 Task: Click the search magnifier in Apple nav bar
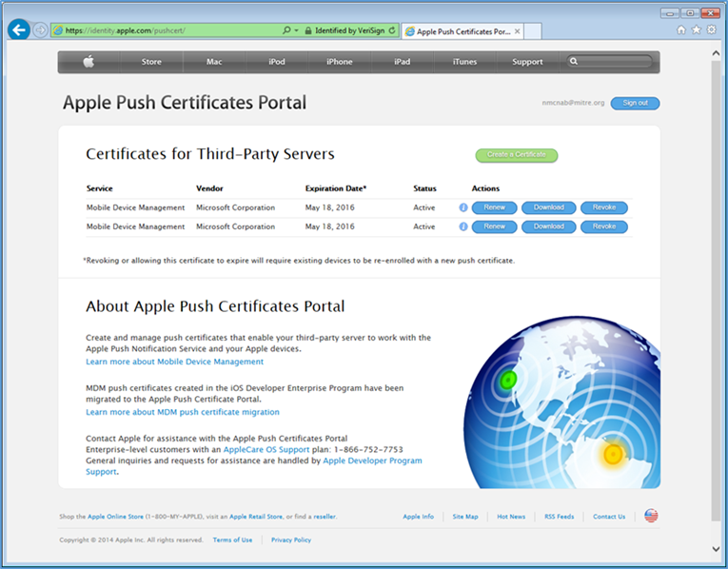point(574,61)
